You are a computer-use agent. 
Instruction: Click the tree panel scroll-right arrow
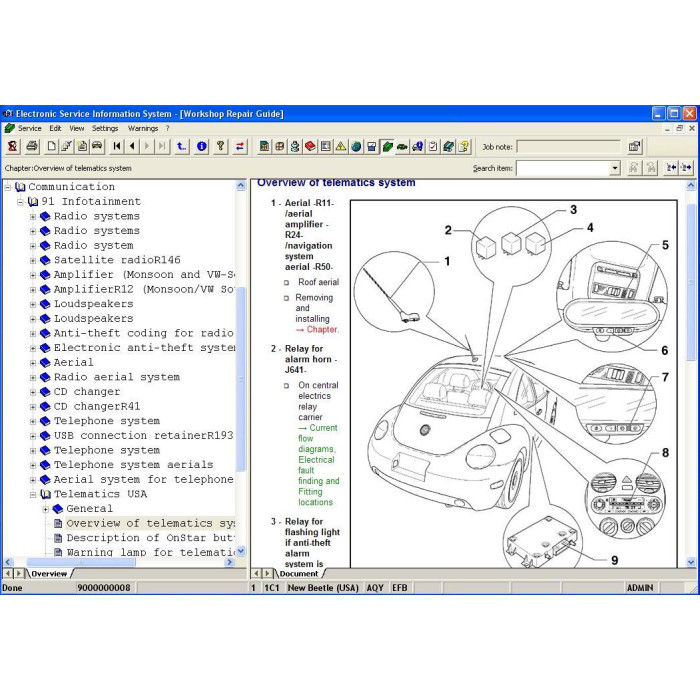click(230, 562)
